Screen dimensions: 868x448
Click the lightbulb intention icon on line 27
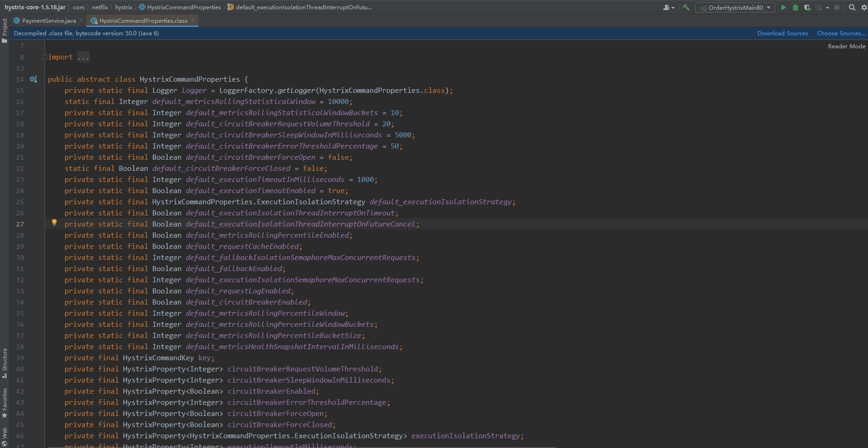tap(54, 222)
